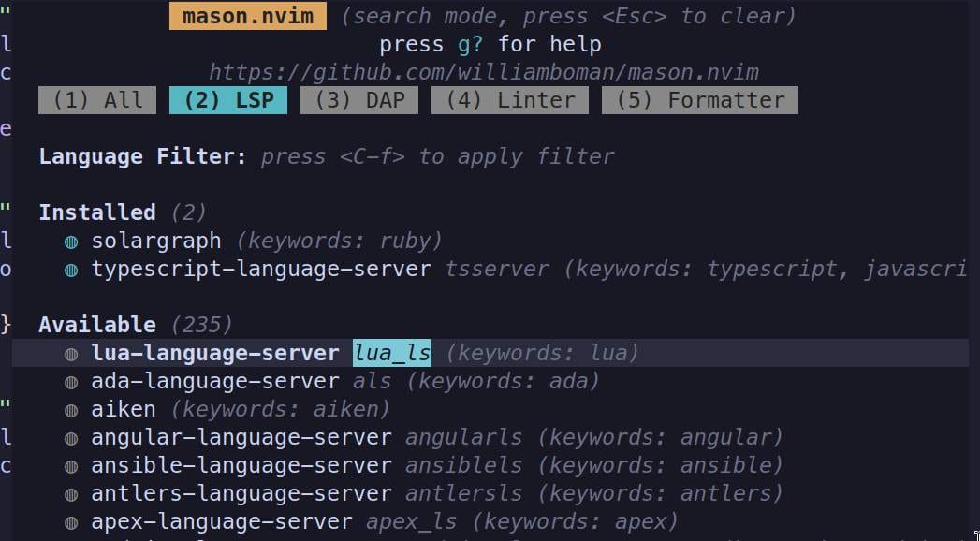Click the aiken package status icon

pos(71,411)
